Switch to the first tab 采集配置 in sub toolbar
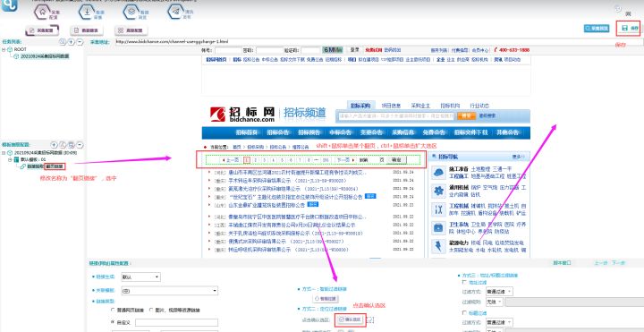Image resolution: width=644 pixels, height=332 pixels. pos(42,30)
